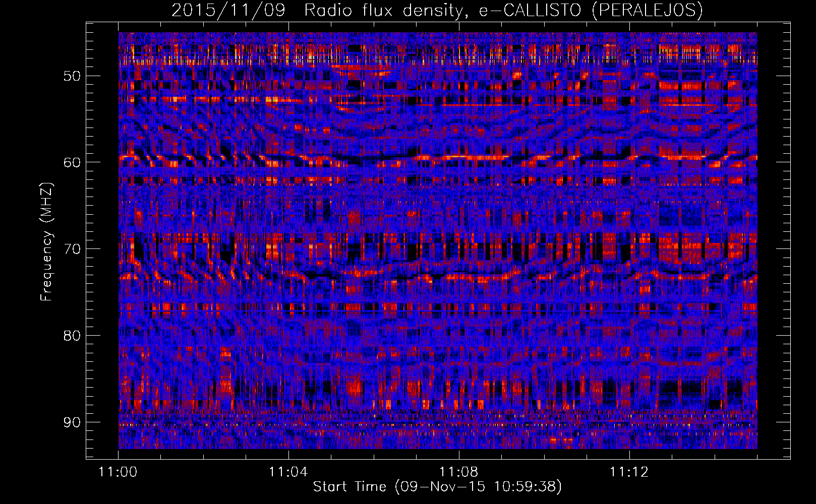Click the 11:00 time tick label
This screenshot has height=504, width=816.
[x=118, y=472]
